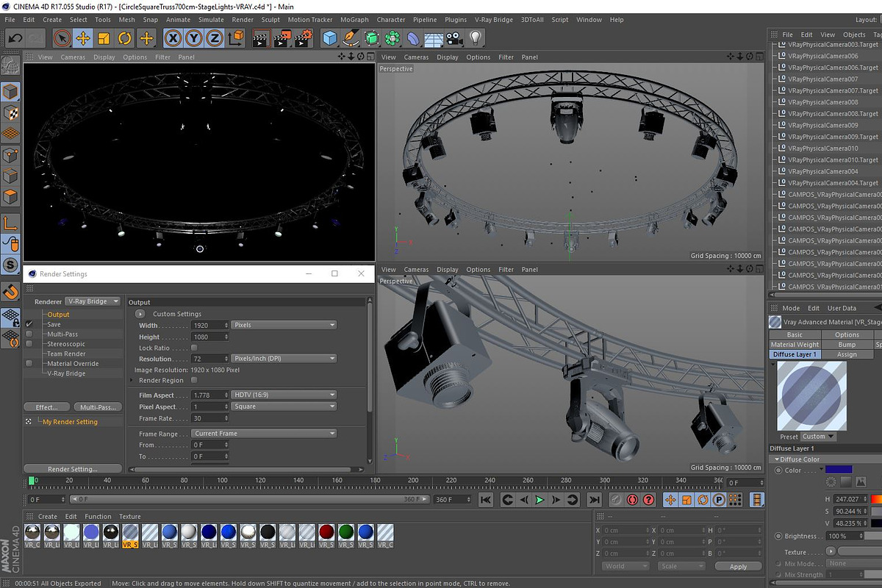Click the green Play Forward button
The height and width of the screenshot is (588, 882).
tap(540, 500)
